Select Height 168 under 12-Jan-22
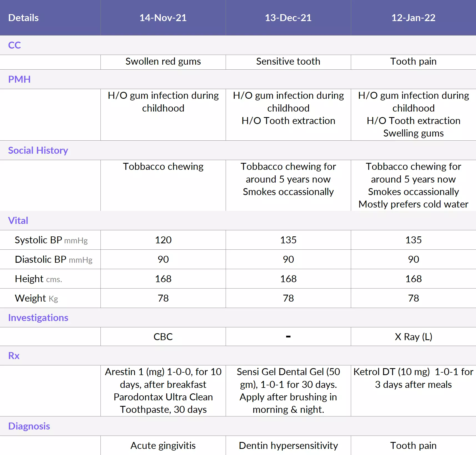The image size is (476, 455). [414, 279]
